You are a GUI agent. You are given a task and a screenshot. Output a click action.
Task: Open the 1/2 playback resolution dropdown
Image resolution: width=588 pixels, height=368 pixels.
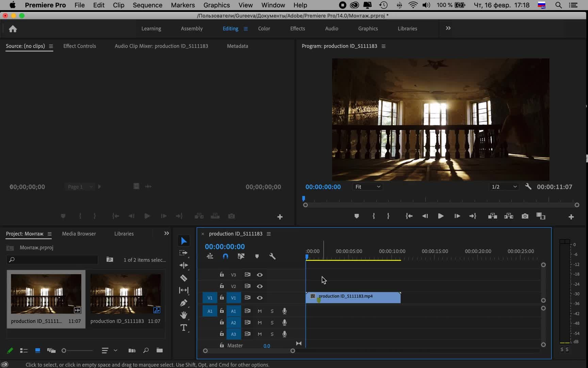504,187
